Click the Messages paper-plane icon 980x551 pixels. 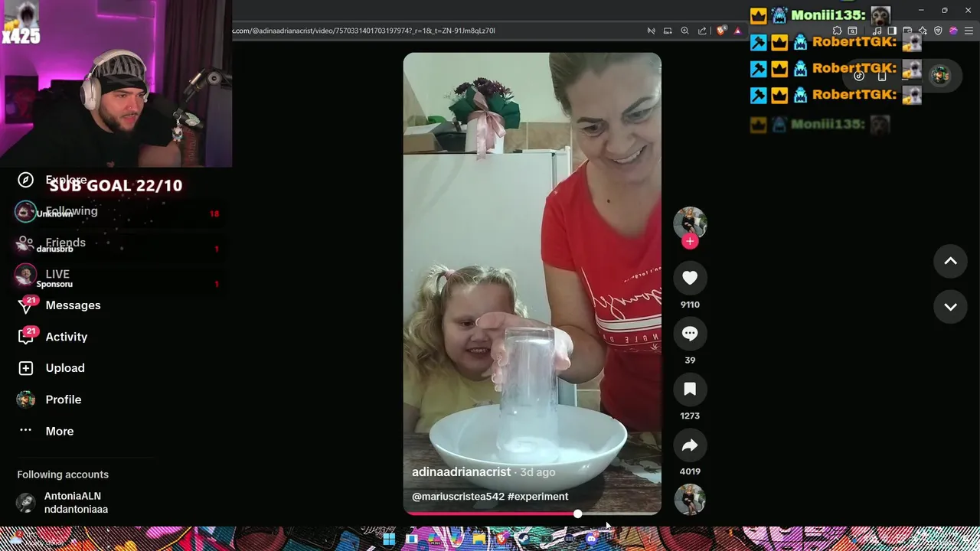pyautogui.click(x=26, y=306)
